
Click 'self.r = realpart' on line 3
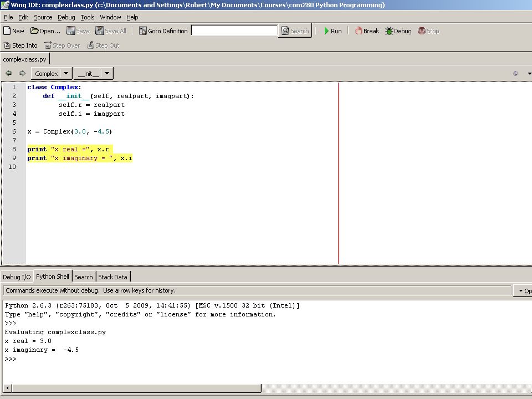[x=91, y=105]
